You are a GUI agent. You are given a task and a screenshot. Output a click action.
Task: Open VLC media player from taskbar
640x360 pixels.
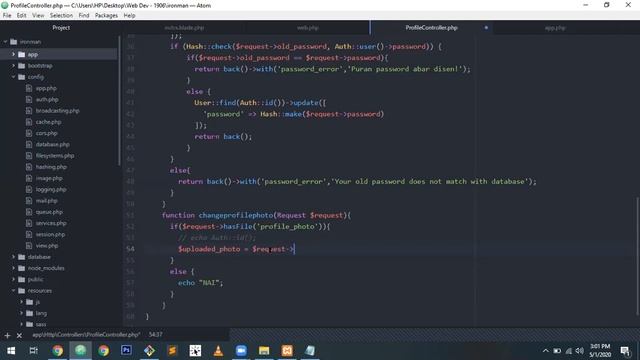point(218,350)
